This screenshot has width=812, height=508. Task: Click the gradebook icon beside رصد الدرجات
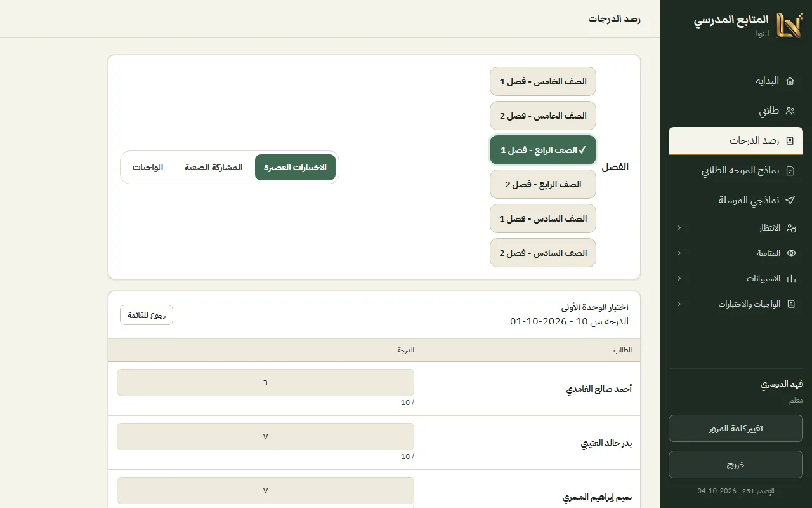pyautogui.click(x=790, y=140)
